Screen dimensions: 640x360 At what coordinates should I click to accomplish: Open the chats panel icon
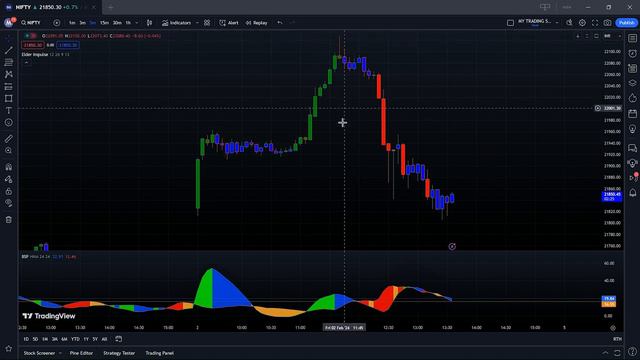632,148
